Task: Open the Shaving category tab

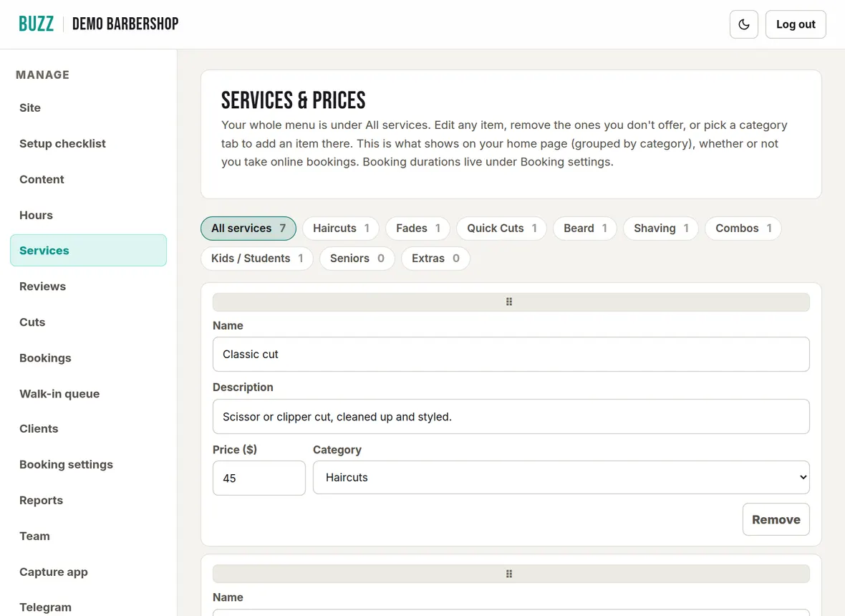Action: tap(661, 228)
